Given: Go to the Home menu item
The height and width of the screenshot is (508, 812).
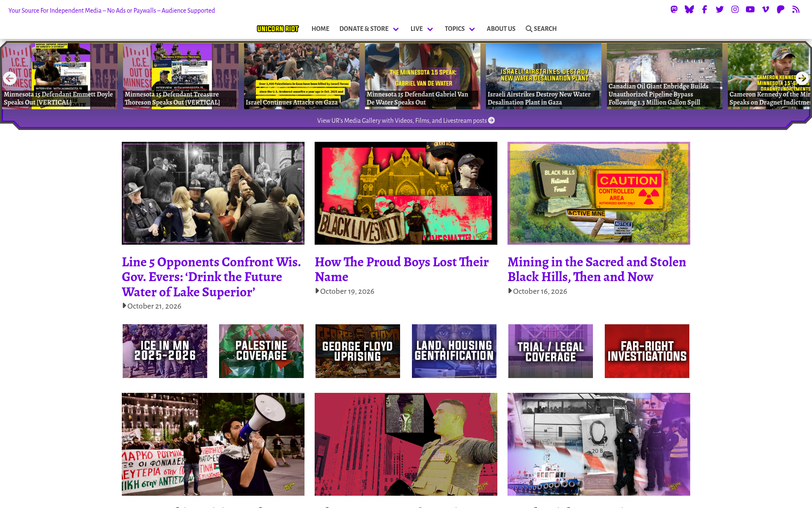Looking at the screenshot, I should 320,29.
